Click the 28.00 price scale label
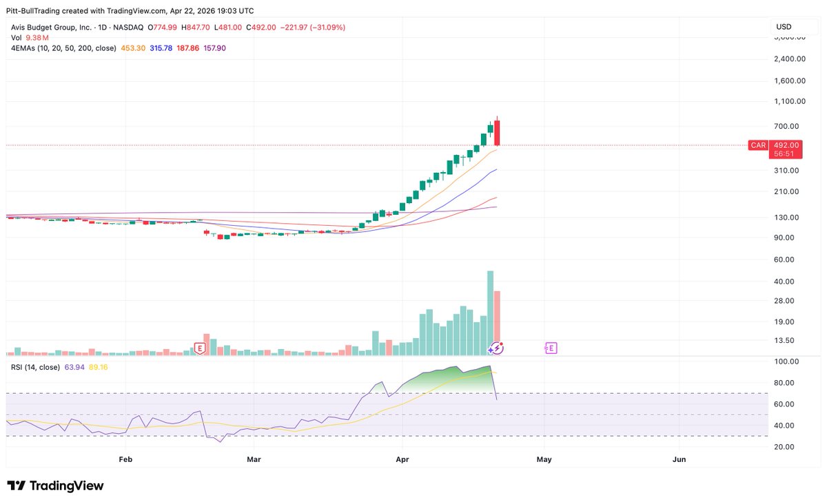The width and height of the screenshot is (827, 504). click(x=784, y=301)
